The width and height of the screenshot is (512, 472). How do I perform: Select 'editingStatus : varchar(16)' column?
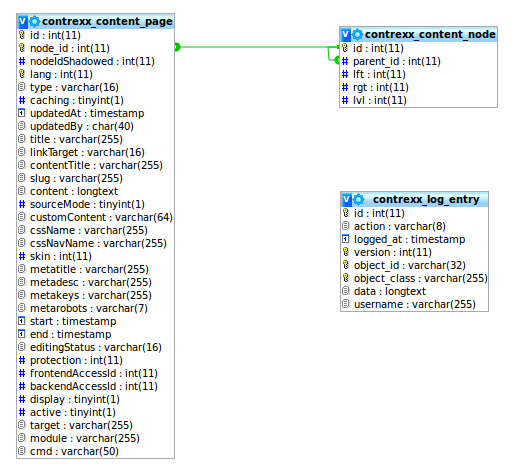(x=95, y=347)
